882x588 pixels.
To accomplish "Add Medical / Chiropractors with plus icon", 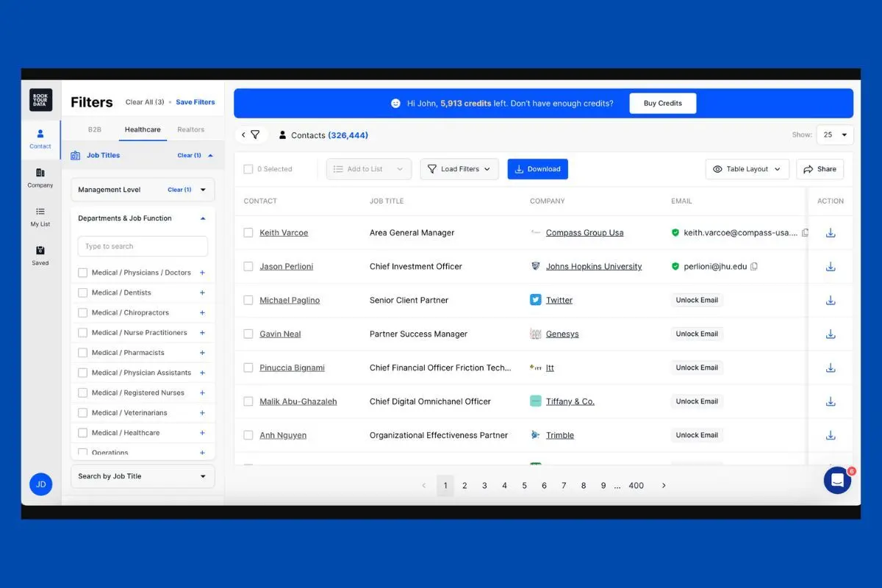I will click(x=202, y=313).
